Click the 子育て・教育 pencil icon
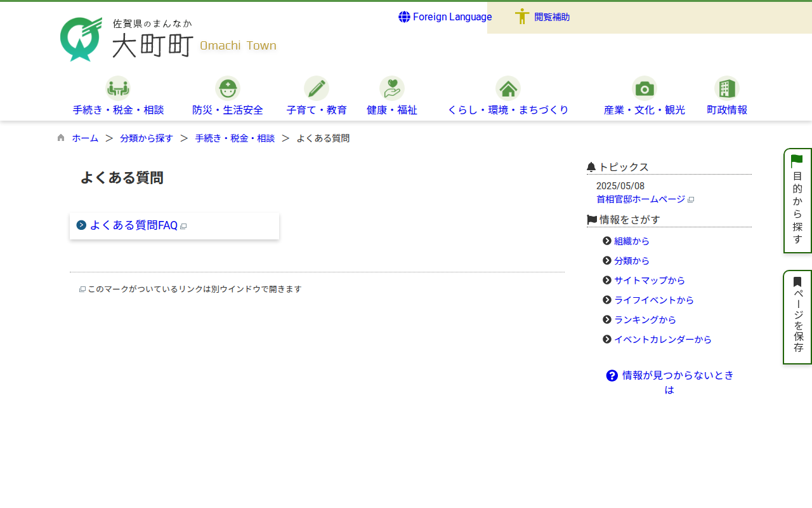The image size is (812, 508). [316, 88]
